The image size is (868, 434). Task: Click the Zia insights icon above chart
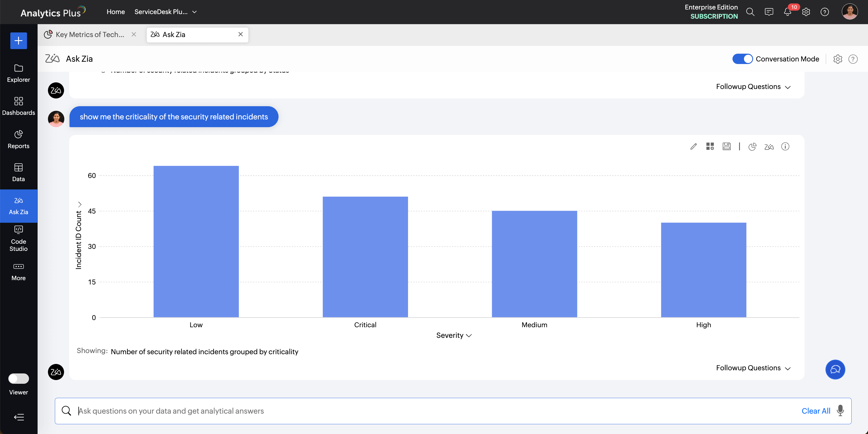[769, 147]
